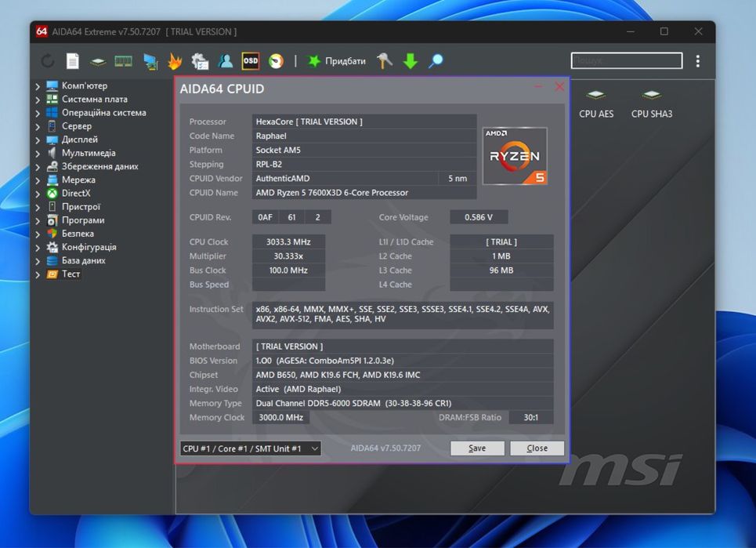Click the Мережа network icon
756x548 pixels.
tap(52, 180)
